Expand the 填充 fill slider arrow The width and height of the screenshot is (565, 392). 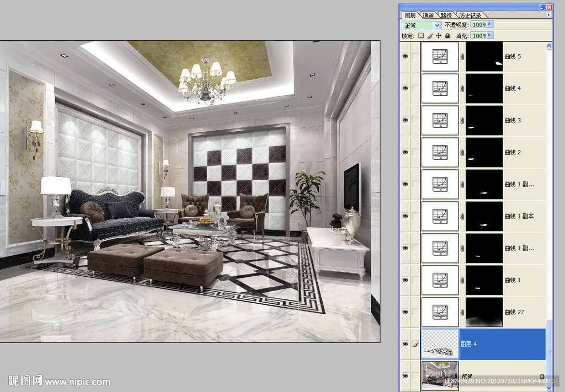point(490,35)
